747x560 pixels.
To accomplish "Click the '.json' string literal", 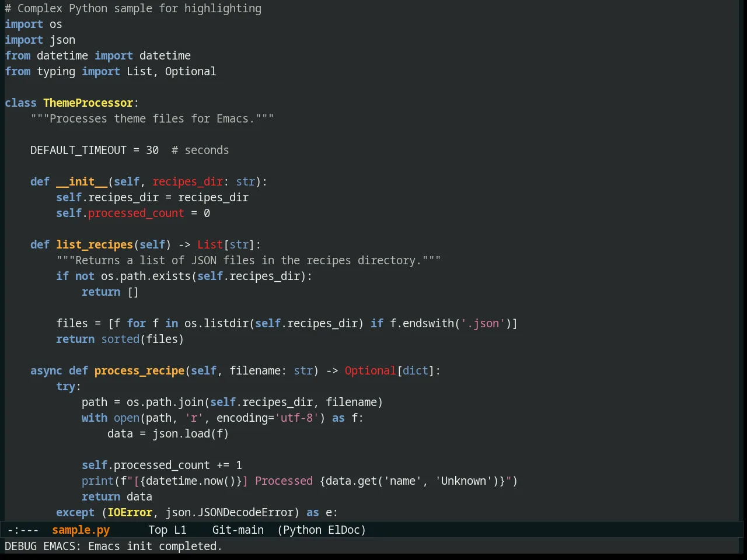I will (x=483, y=323).
